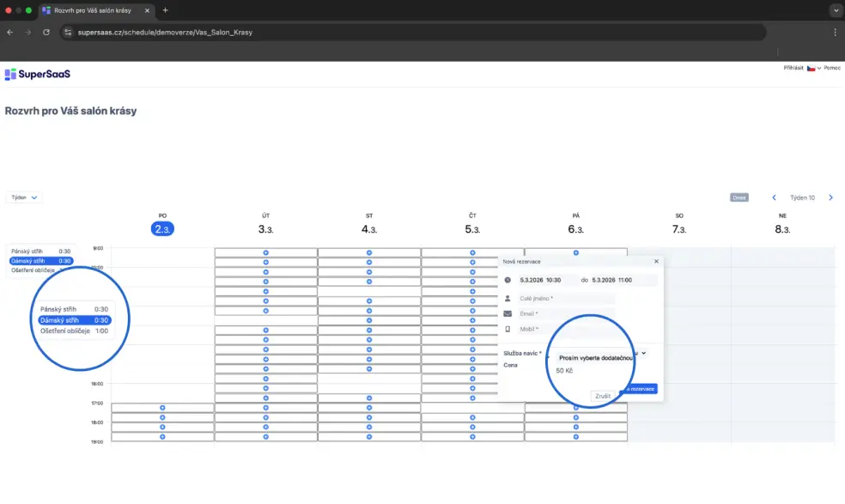The image size is (845, 504).
Task: Click the Email input field
Action: [567, 314]
